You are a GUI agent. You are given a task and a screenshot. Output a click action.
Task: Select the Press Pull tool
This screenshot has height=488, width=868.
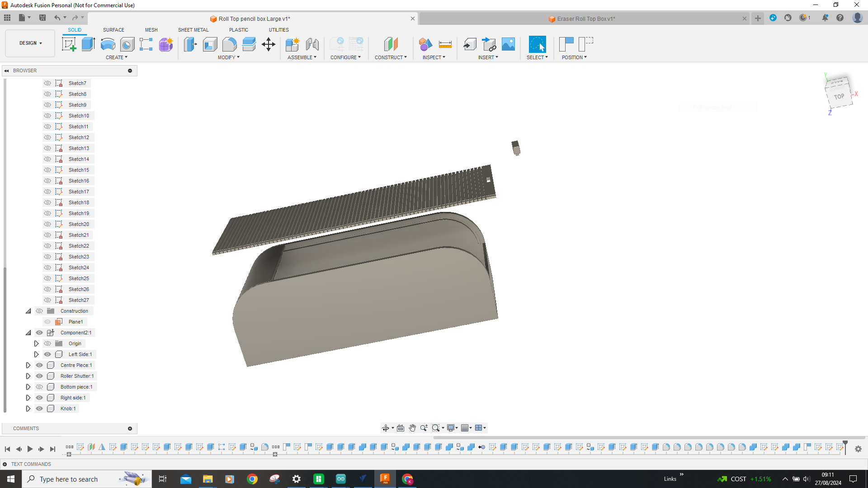click(190, 44)
